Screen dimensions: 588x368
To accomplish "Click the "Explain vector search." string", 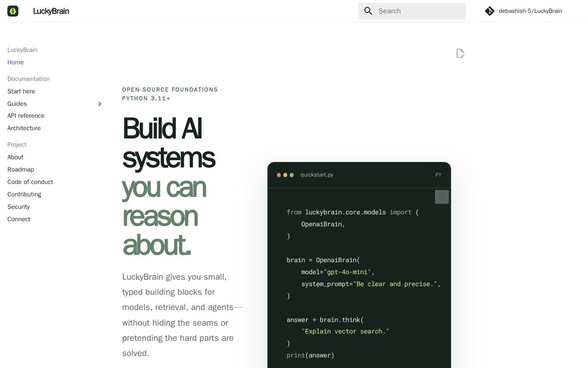I will (345, 331).
